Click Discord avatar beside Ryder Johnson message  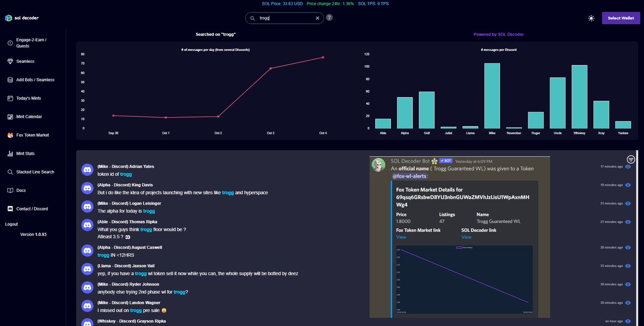point(87,287)
